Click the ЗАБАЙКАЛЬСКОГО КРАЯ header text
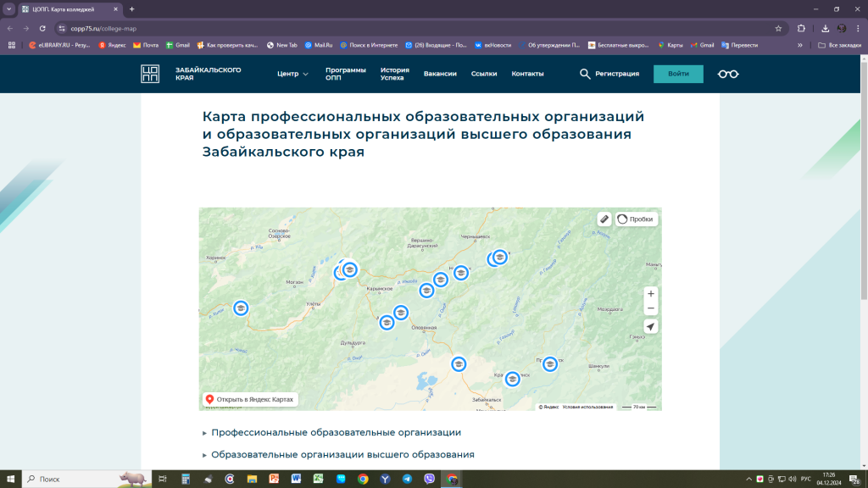 pos(209,74)
